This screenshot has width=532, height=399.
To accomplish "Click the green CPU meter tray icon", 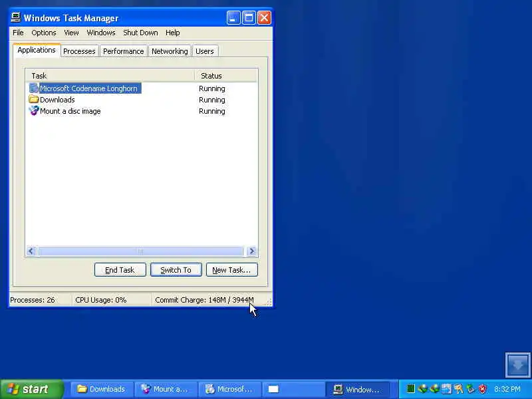I will point(410,389).
